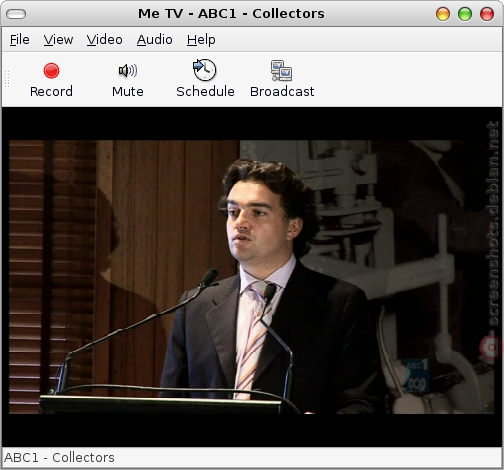The image size is (504, 470).
Task: Click the Broadcast network computers icon
Action: [x=282, y=70]
